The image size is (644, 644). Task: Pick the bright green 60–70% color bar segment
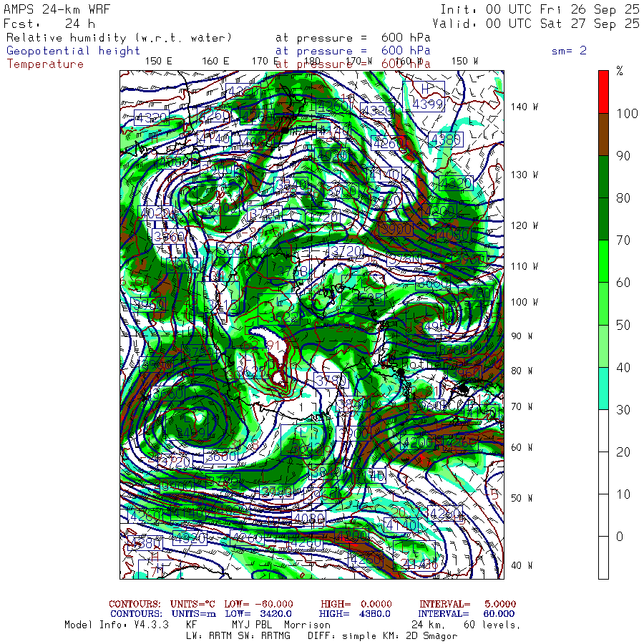(603, 261)
